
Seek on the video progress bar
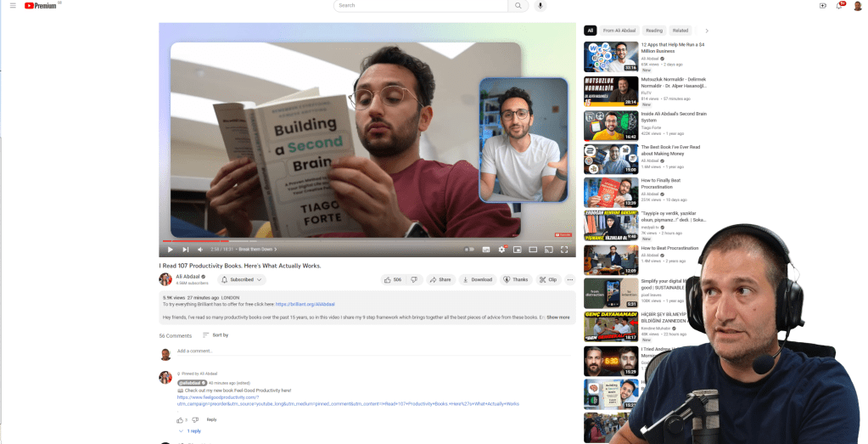[367, 241]
